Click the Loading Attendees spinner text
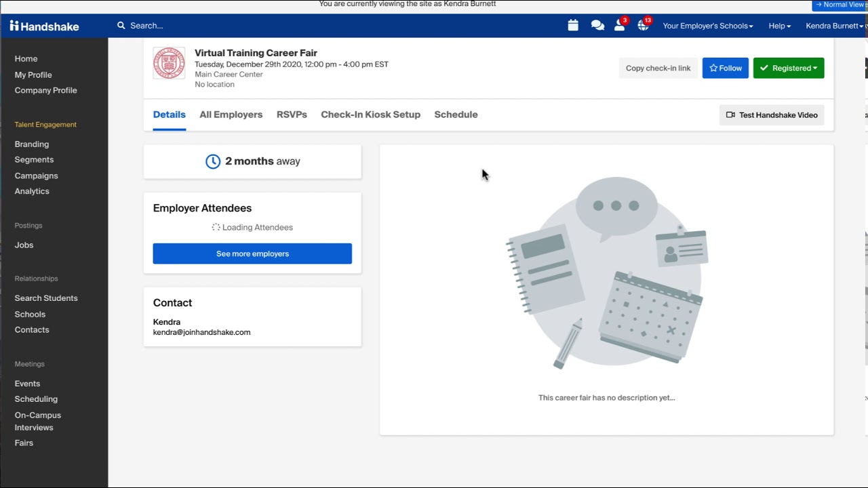This screenshot has height=488, width=868. point(252,228)
